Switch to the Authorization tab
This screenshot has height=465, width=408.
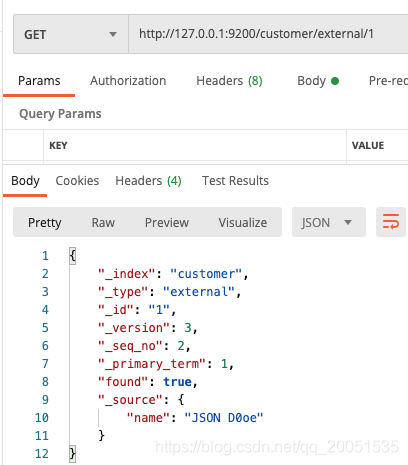click(x=128, y=81)
